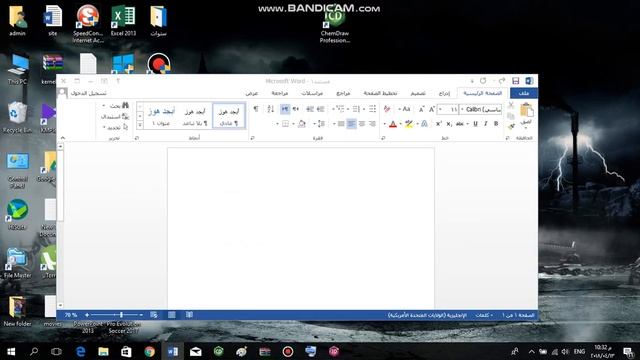The width and height of the screenshot is (640, 360).
Task: Toggle Bold formatting
Action: [x=496, y=124]
